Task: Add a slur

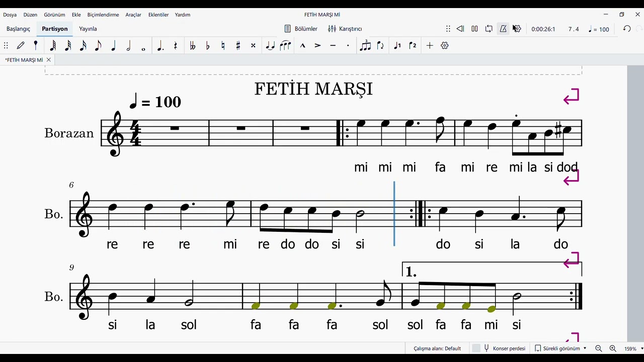Action: (285, 46)
